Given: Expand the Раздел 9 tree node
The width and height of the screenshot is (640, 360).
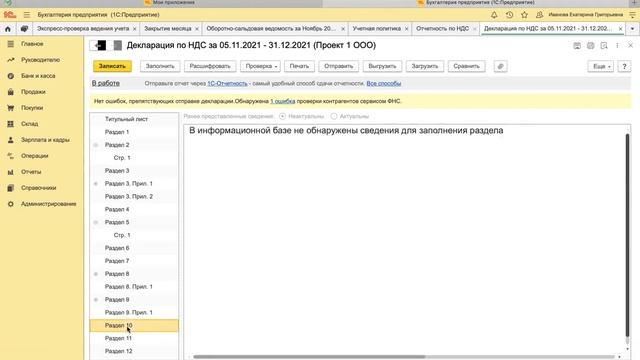Looking at the screenshot, I should pos(96,300).
